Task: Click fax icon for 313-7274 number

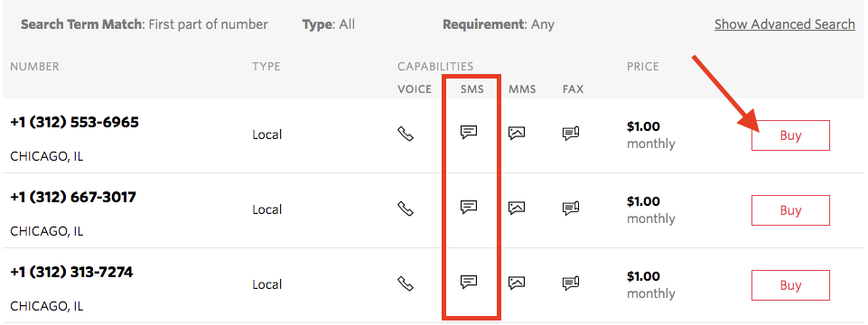Action: point(571,283)
